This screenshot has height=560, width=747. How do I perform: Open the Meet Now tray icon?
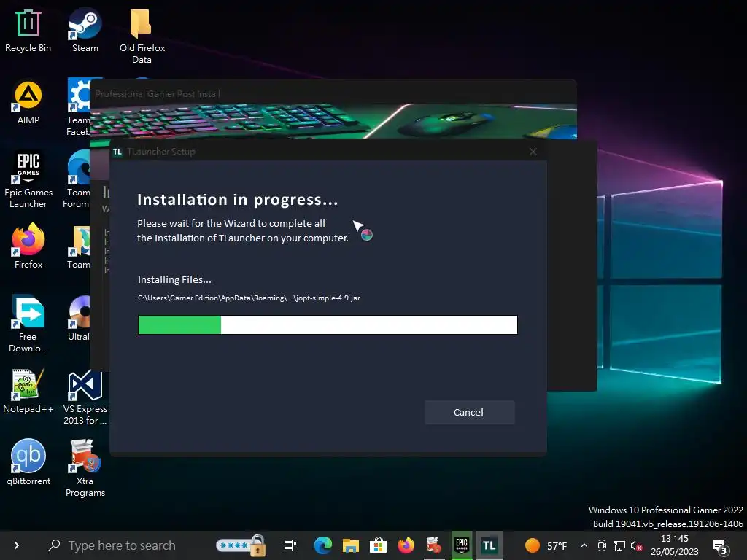tap(602, 545)
